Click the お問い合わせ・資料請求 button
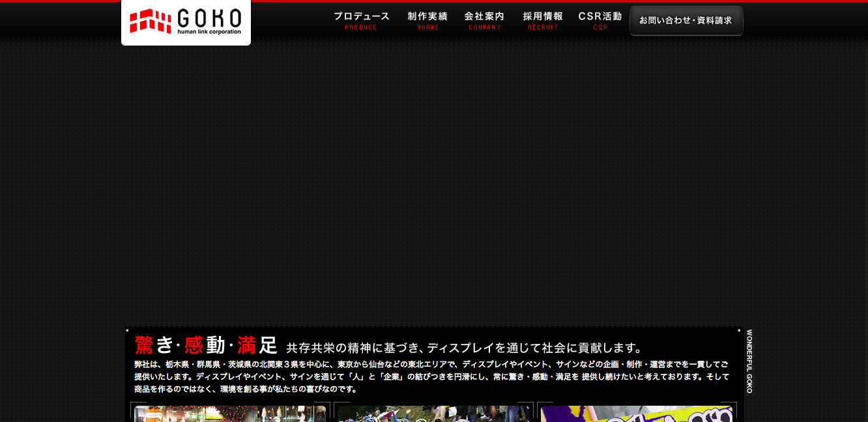This screenshot has height=422, width=868. [x=686, y=21]
